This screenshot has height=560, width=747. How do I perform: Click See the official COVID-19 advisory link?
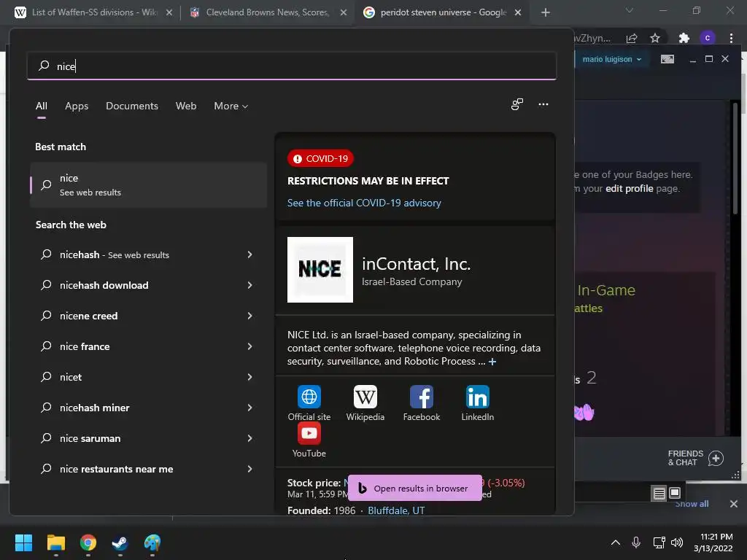(x=364, y=203)
